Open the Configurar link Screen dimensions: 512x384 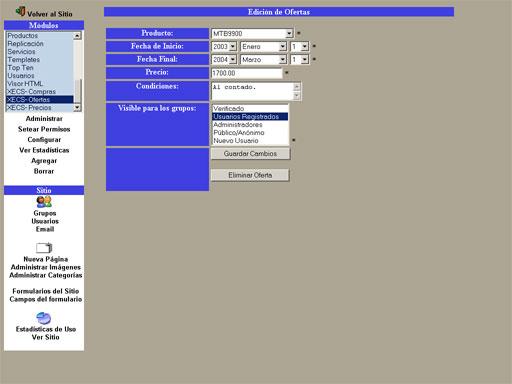pyautogui.click(x=44, y=140)
